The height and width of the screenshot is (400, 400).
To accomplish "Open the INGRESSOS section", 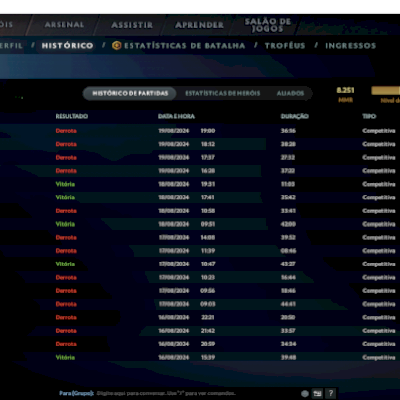I will click(351, 46).
